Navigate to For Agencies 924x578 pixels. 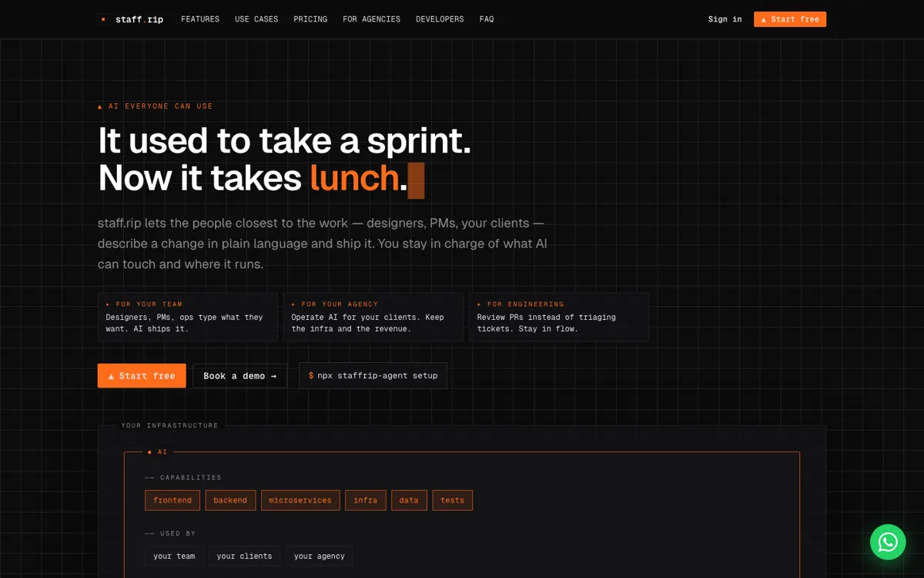pyautogui.click(x=371, y=19)
